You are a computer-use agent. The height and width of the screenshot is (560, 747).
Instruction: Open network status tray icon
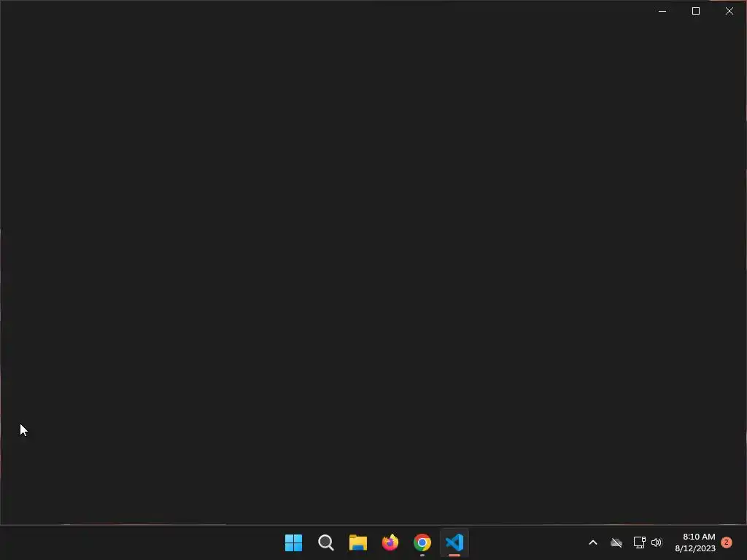[x=639, y=542]
